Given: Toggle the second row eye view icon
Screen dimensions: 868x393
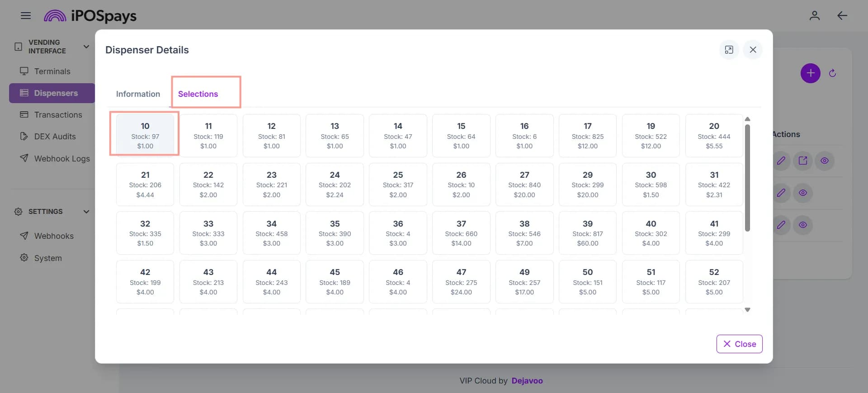Looking at the screenshot, I should click(x=803, y=193).
